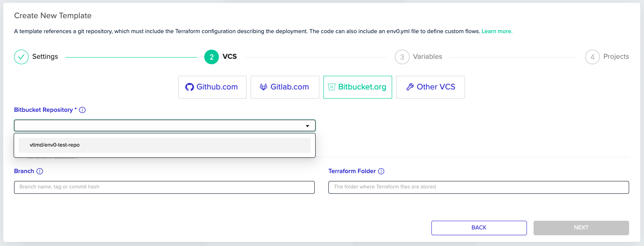Screen dimensions: 644x246
Task: Click the GitHub octocat icon
Action: pos(189,87)
